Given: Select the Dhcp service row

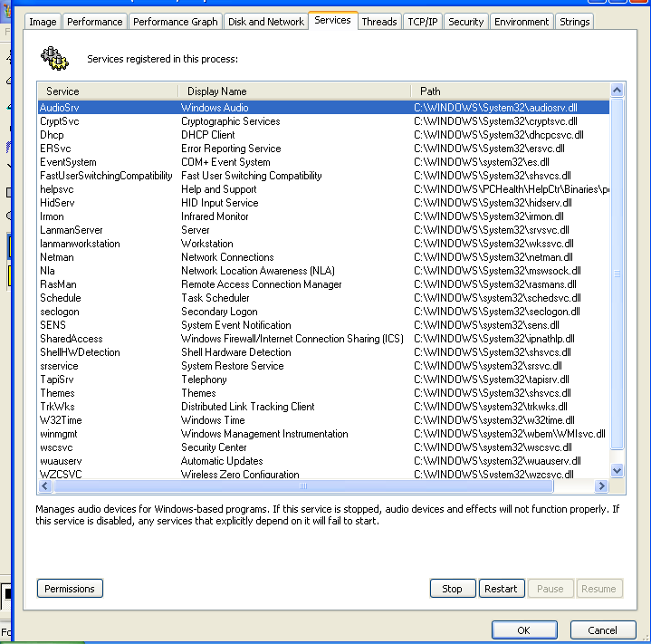Looking at the screenshot, I should (x=323, y=135).
